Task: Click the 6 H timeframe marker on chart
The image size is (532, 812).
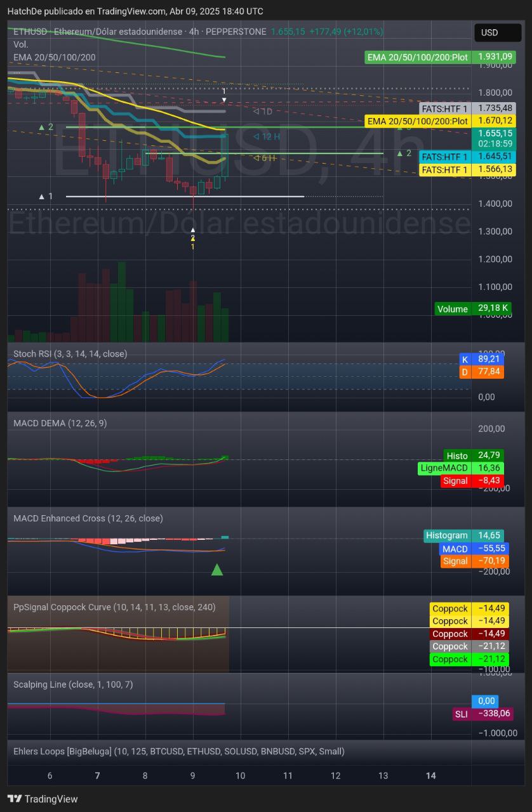Action: [x=265, y=158]
